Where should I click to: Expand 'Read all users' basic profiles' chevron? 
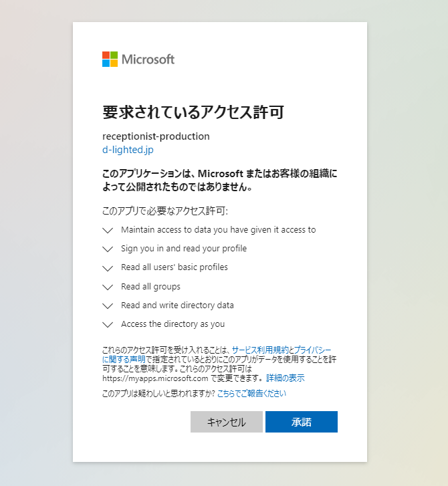pyautogui.click(x=108, y=269)
